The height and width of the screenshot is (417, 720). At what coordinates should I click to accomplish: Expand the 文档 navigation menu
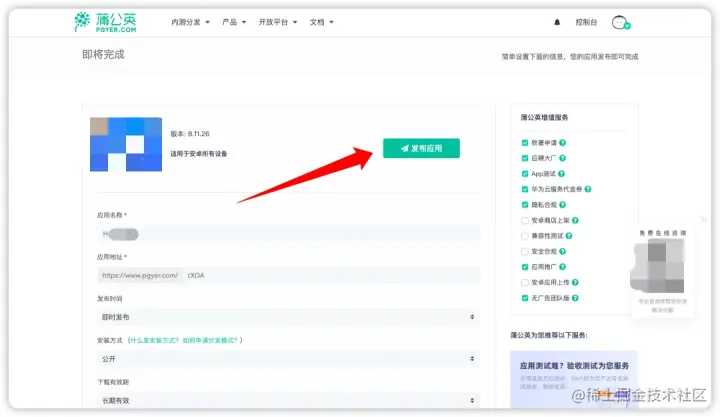(x=321, y=22)
